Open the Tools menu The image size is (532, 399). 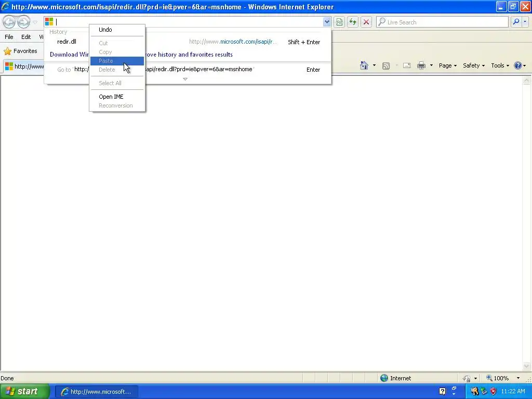click(500, 65)
